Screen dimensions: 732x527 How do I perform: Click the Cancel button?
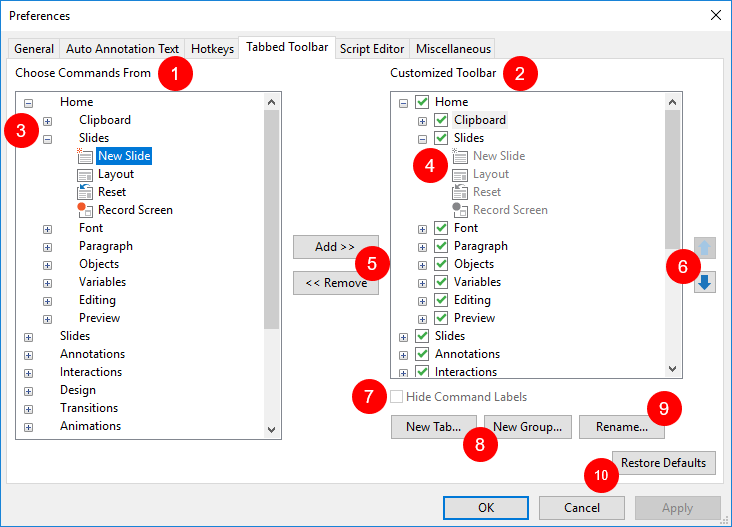(582, 508)
